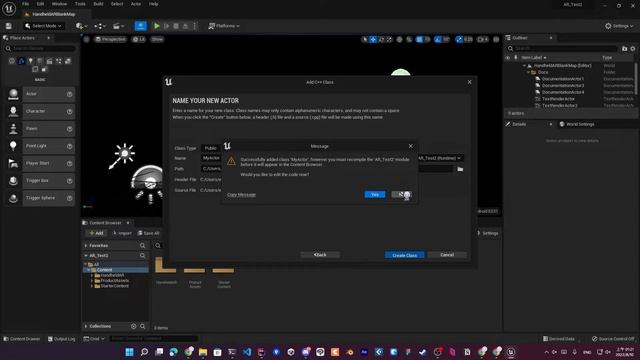
Task: Toggle grid snapping in viewport
Action: (420, 40)
